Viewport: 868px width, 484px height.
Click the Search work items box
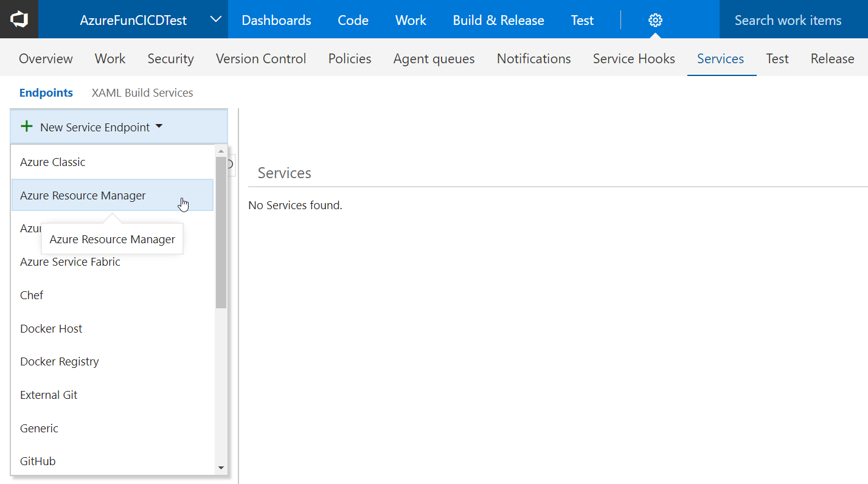pyautogui.click(x=793, y=19)
